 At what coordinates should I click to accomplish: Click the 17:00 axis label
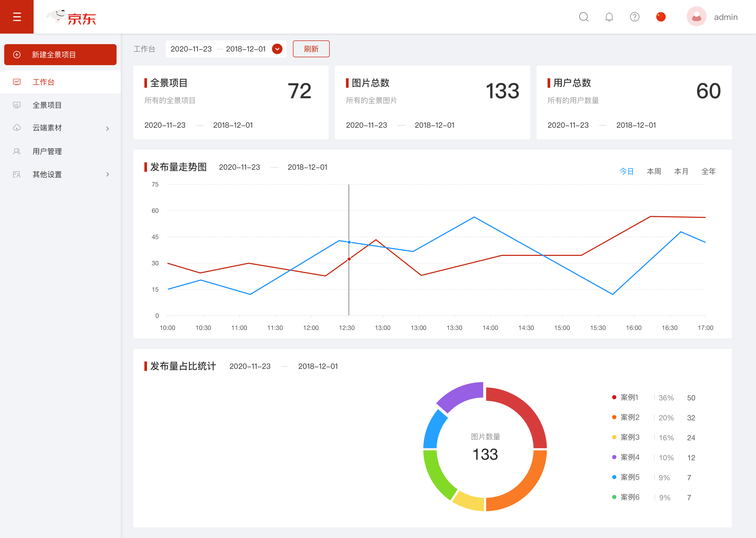tap(705, 328)
